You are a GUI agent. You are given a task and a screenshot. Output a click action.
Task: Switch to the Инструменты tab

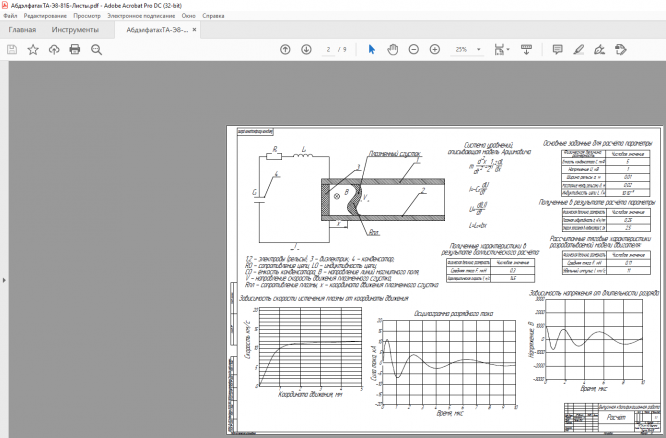[x=75, y=30]
